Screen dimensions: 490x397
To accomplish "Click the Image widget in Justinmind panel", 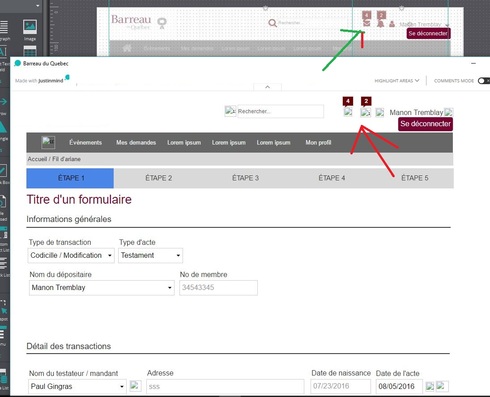I will [30, 30].
